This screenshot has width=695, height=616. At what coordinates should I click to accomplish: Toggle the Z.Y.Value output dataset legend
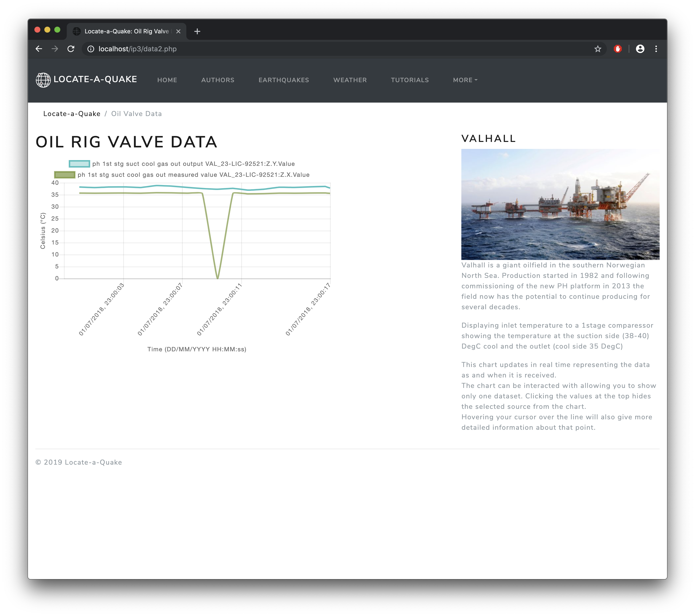193,164
